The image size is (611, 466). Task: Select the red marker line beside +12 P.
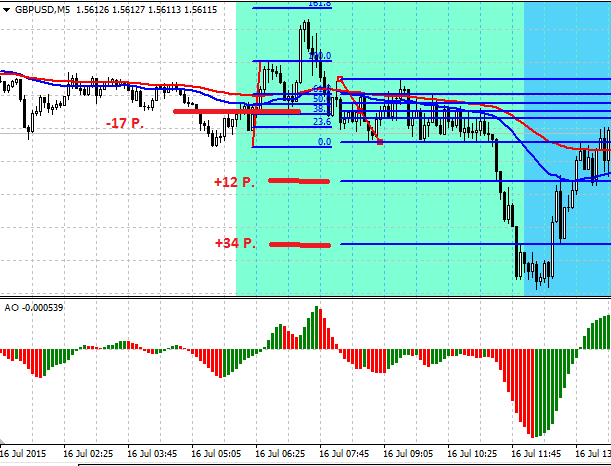[x=299, y=181]
